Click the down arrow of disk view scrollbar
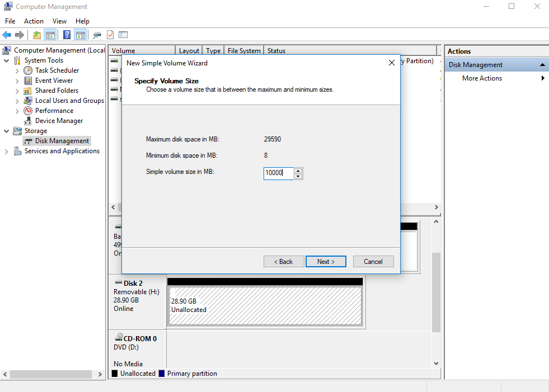This screenshot has height=392, width=549. (x=436, y=363)
